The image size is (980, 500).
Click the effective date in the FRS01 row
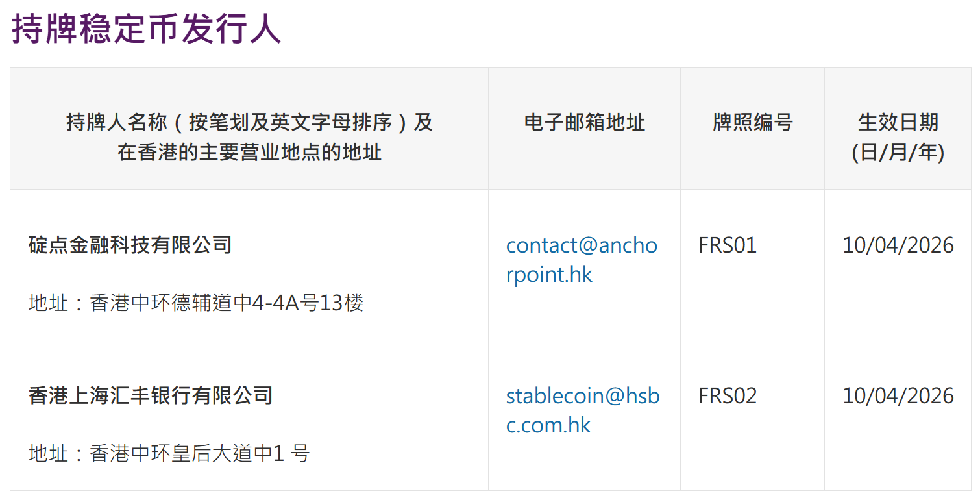(x=898, y=245)
